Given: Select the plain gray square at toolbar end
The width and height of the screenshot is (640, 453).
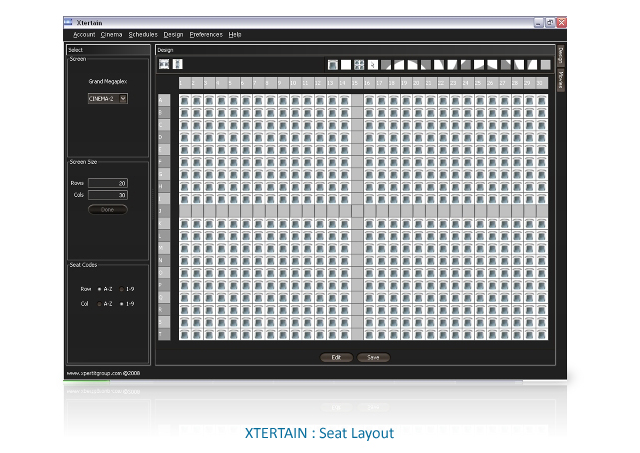Looking at the screenshot, I should pos(545,64).
